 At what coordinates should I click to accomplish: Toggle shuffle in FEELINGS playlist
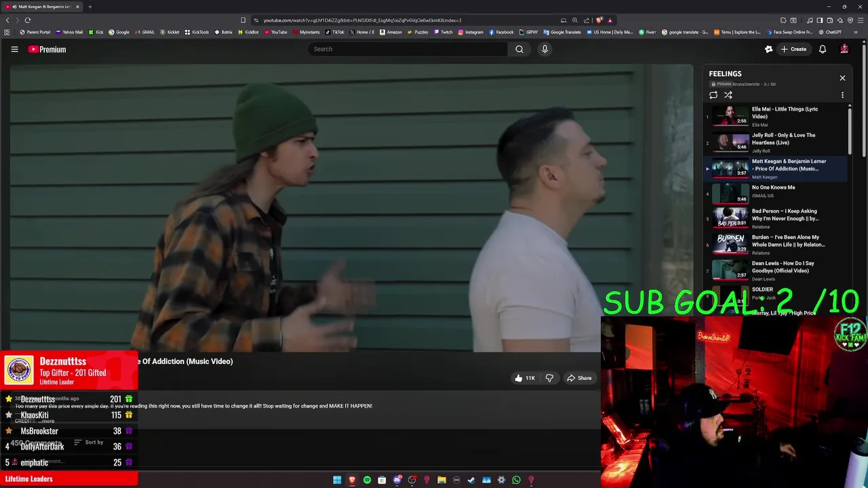click(728, 95)
